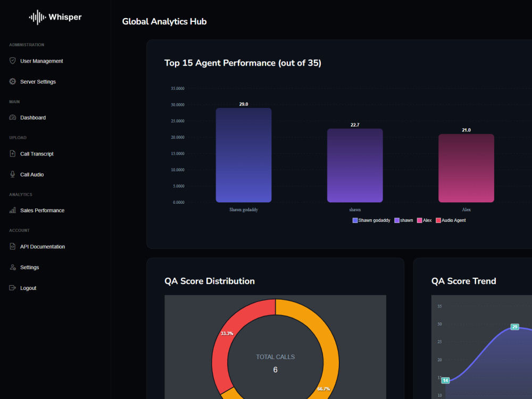532x399 pixels.
Task: Toggle Shawn godaddy legend color box
Action: [x=355, y=221]
